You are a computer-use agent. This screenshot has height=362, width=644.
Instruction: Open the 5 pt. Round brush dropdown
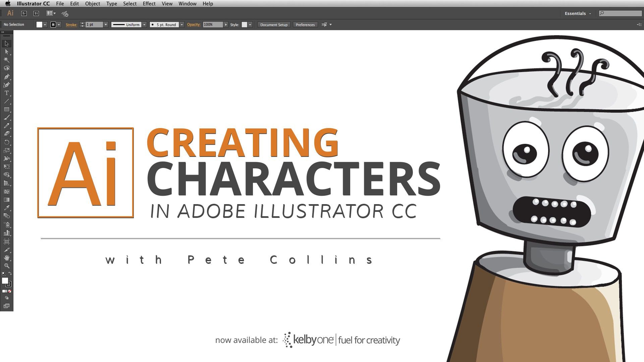tap(182, 24)
